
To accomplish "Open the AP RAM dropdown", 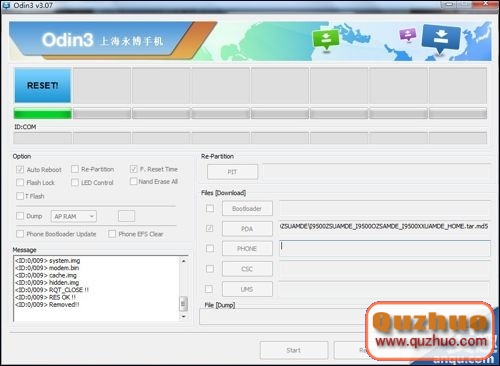I will [x=74, y=216].
